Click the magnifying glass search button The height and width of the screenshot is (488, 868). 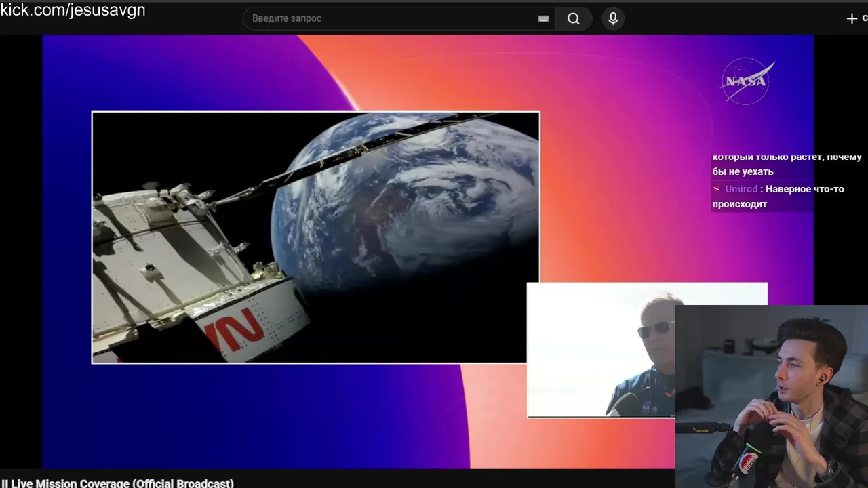coord(574,18)
